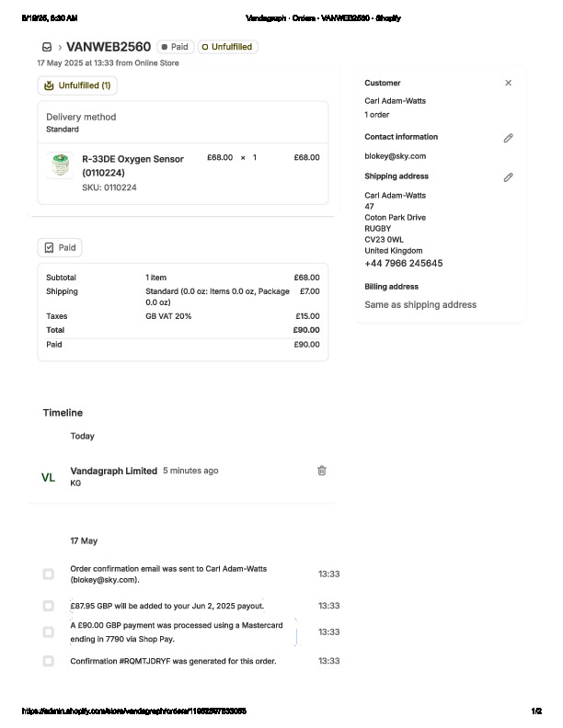Click the Unfulfilled status badge in header
Screen dimensions: 563x728
pyautogui.click(x=227, y=47)
